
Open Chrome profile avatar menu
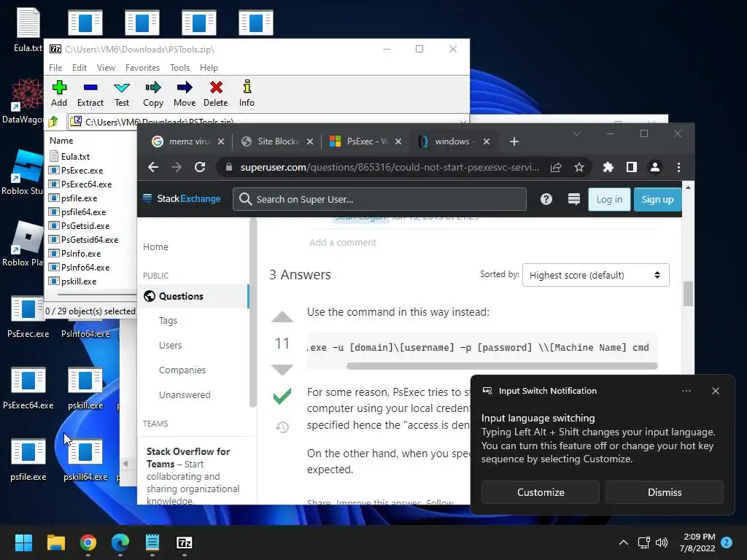click(x=655, y=167)
